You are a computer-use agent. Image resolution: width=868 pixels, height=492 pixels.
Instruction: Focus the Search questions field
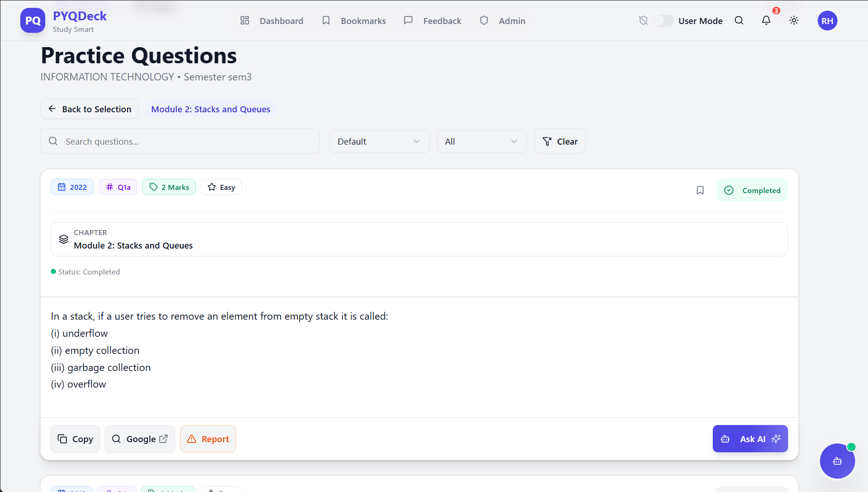(180, 141)
